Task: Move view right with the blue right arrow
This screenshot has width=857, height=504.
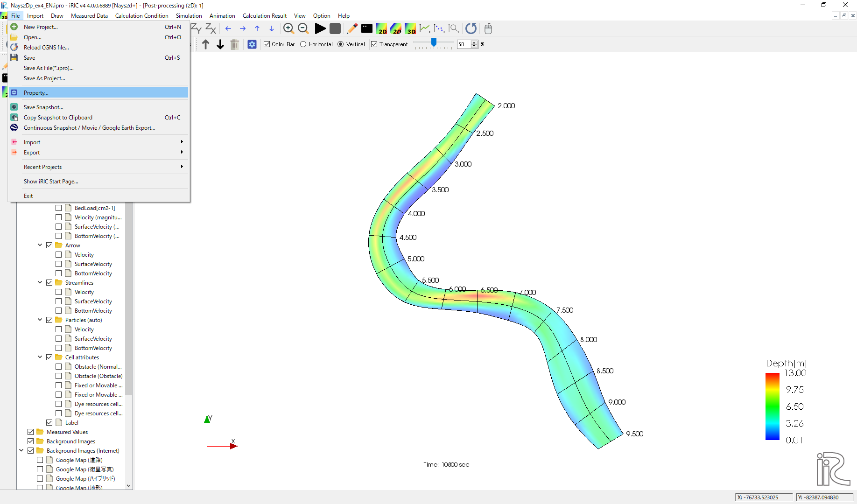Action: pos(243,28)
